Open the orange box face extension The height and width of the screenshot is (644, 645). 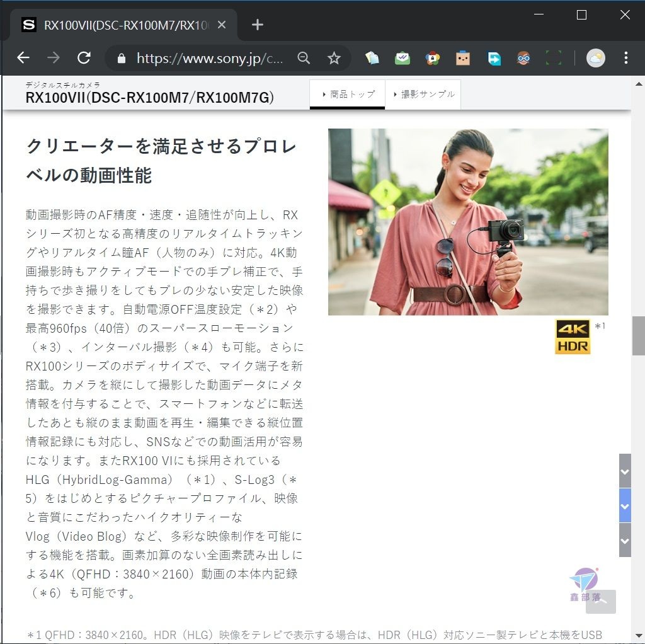463,58
